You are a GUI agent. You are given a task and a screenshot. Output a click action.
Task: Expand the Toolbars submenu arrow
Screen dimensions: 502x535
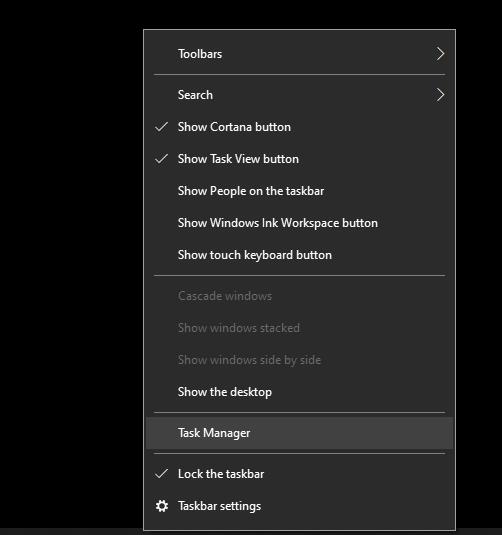tap(440, 54)
